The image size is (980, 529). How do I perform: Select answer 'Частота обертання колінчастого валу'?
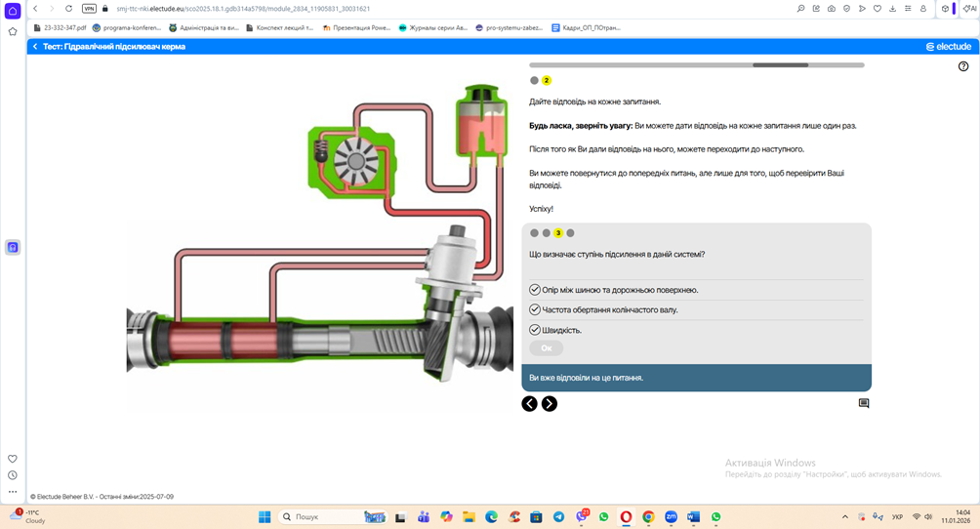click(x=535, y=309)
